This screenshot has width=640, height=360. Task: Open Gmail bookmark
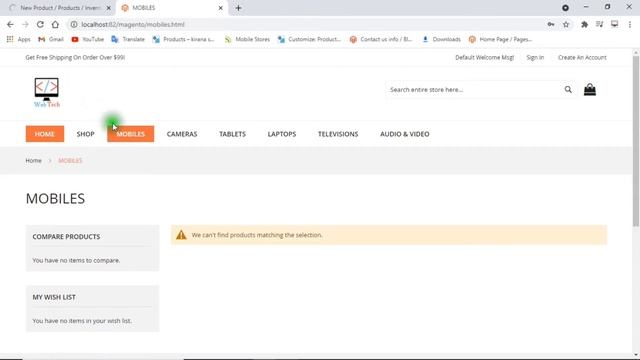click(51, 39)
